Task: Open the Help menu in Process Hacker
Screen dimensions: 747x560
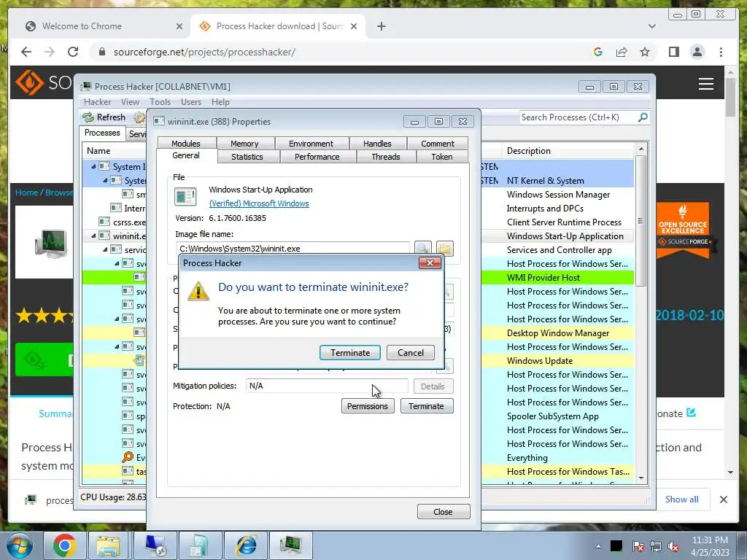Action: click(220, 102)
